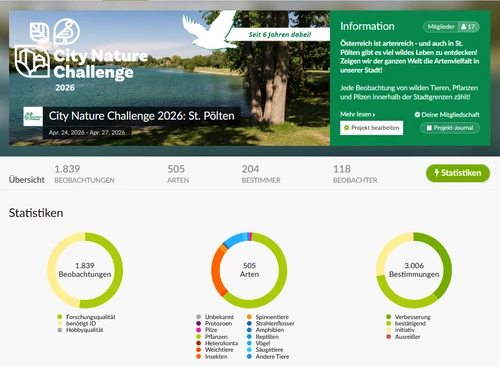Click Projekt bearbeiten button
500x367 pixels.
[371, 128]
